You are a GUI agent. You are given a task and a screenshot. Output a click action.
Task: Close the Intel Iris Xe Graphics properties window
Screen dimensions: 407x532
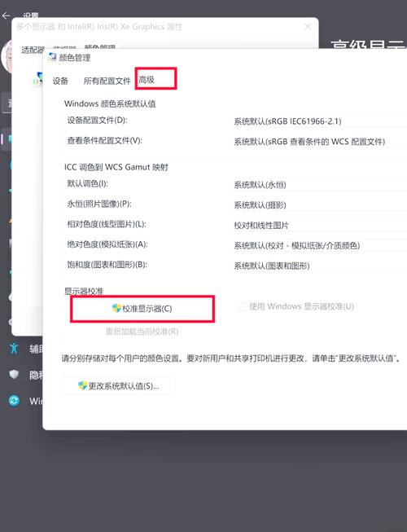[308, 26]
